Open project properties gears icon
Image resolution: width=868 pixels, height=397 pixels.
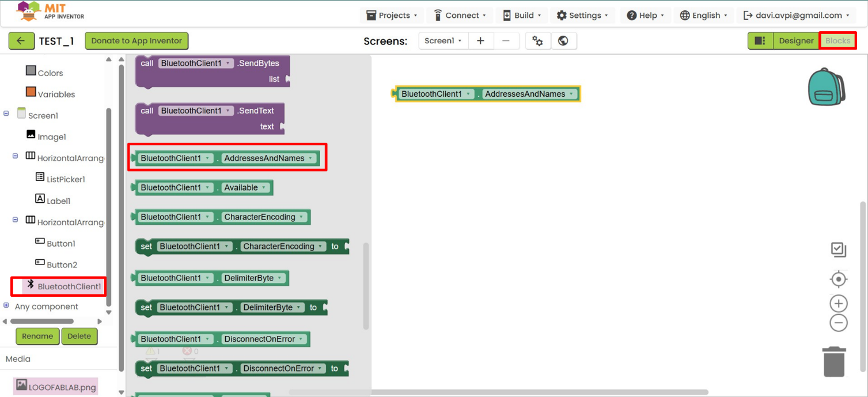[x=537, y=41]
